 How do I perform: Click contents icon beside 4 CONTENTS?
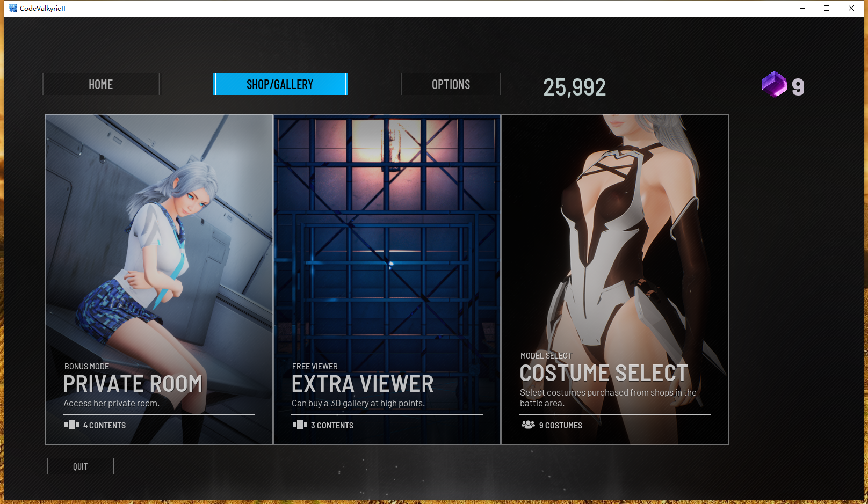[72, 425]
